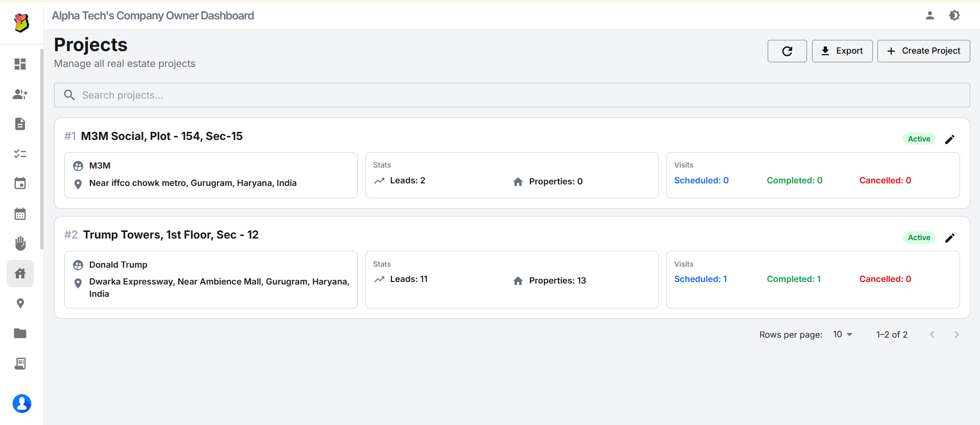
Task: Click the sidebar vertical scrollbar
Action: [x=42, y=149]
